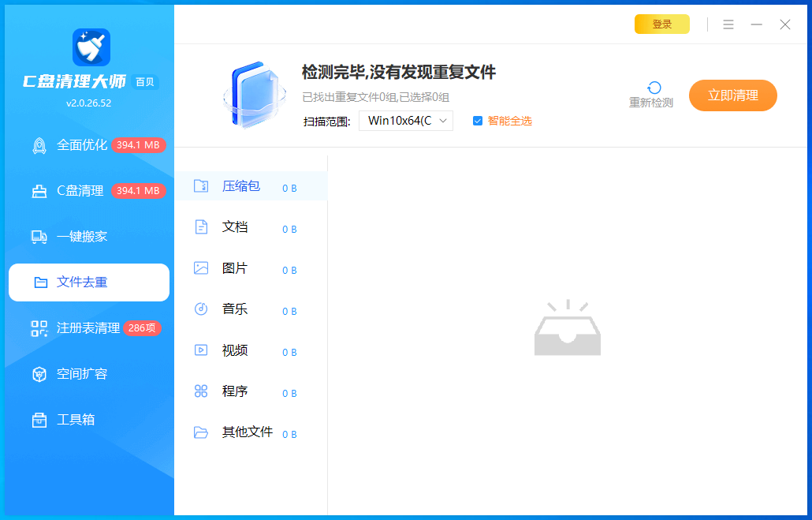Click the text 已找出重复文件0组,已选择0组

(375, 97)
